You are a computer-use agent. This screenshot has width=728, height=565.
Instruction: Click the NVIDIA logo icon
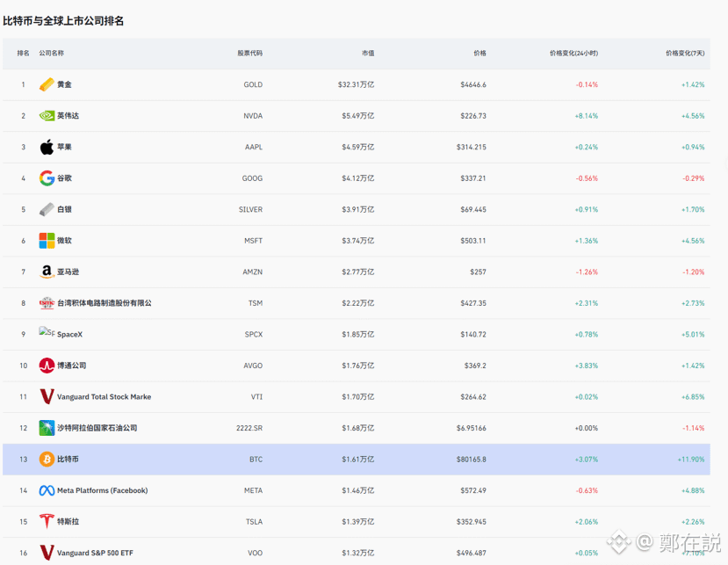(47, 116)
